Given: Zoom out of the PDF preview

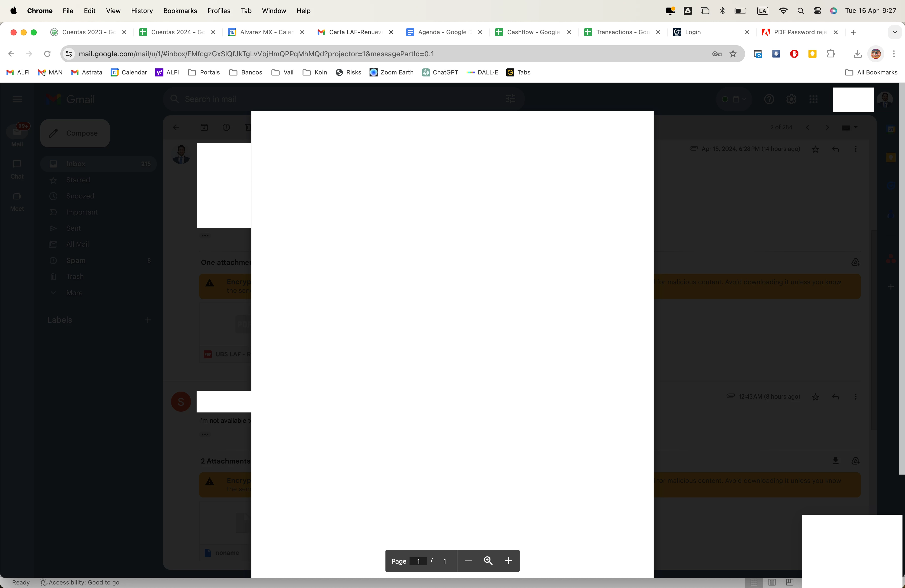Looking at the screenshot, I should tap(468, 561).
